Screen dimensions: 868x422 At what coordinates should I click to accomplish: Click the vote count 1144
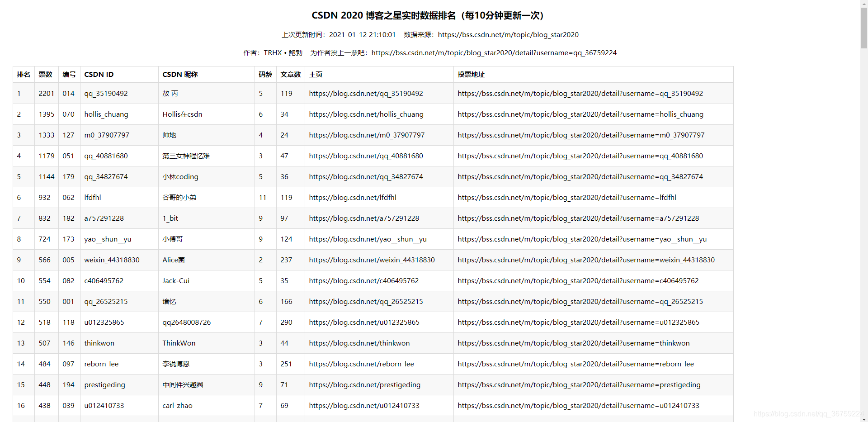point(46,177)
